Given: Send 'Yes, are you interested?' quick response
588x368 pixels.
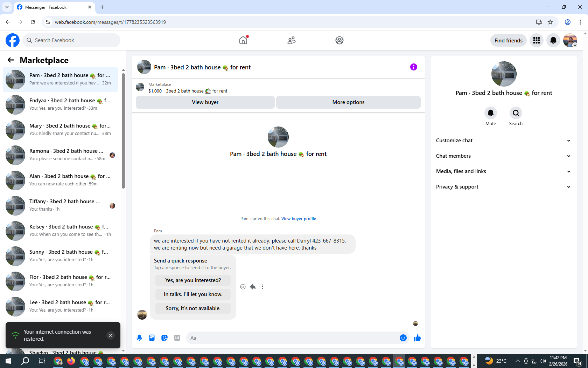Looking at the screenshot, I should point(193,280).
